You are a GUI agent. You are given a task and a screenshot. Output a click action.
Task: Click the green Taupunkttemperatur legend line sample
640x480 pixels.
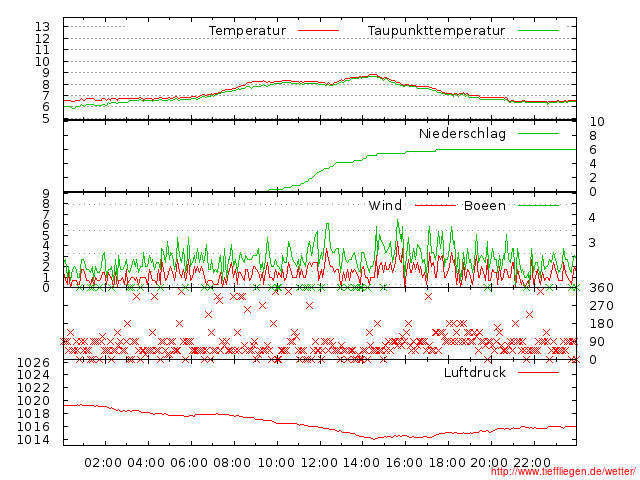538,31
